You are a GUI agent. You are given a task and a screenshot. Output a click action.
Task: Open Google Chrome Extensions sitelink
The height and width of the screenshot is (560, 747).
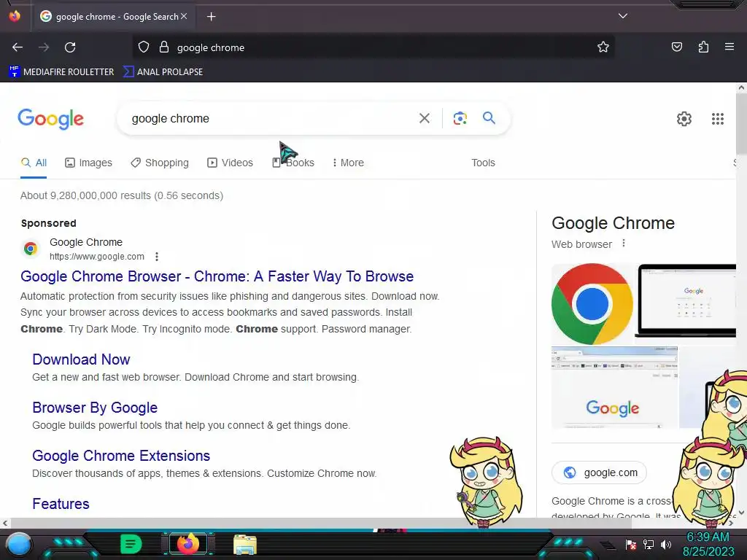(x=121, y=456)
